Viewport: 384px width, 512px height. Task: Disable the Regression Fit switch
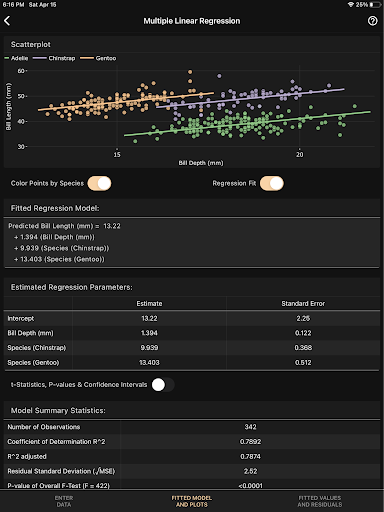coord(272,183)
